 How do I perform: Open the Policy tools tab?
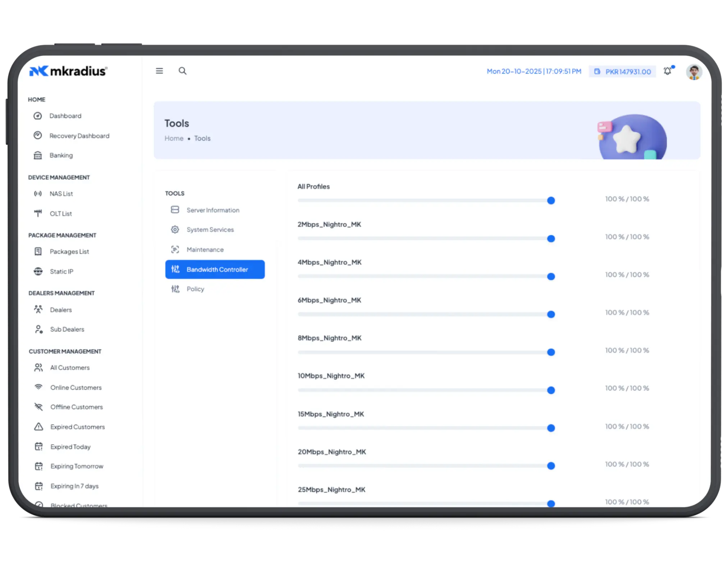click(x=195, y=289)
